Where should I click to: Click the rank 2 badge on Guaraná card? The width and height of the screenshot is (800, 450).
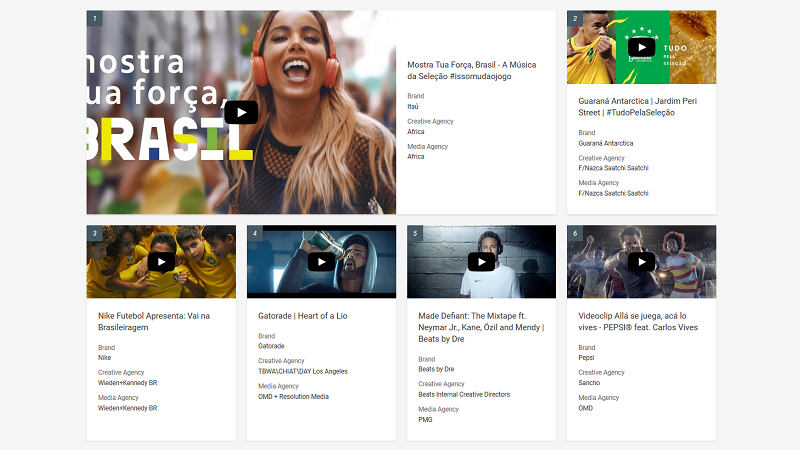pos(575,18)
